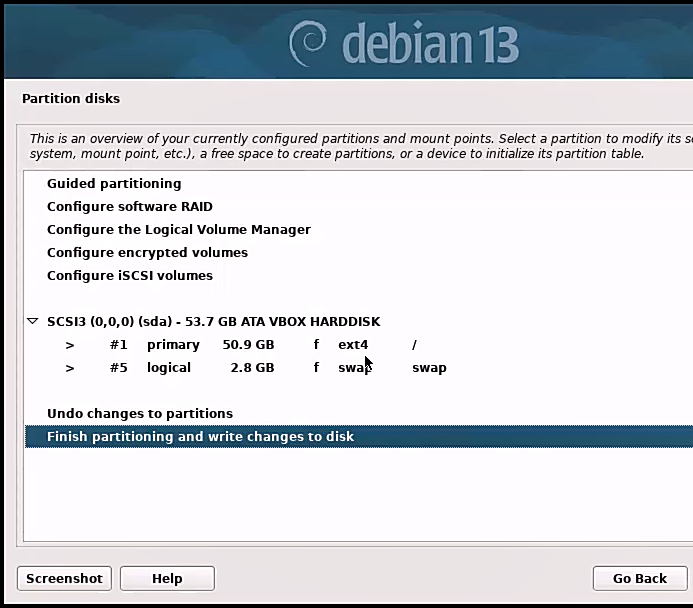Open Configure the Logical Volume Manager
This screenshot has width=693, height=608.
(x=178, y=230)
